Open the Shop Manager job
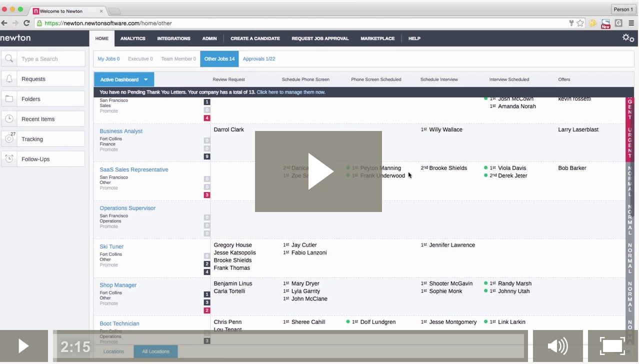Screen dimensions: 639x364 pos(118,285)
